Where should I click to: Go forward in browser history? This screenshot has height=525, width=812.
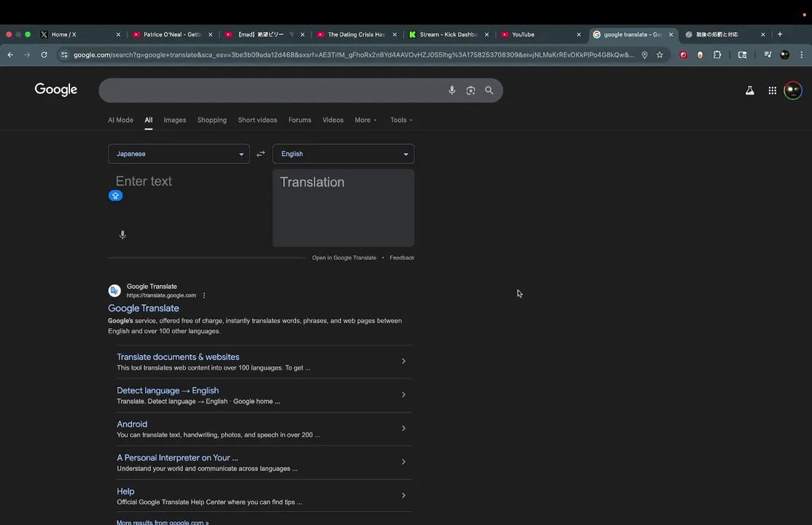pos(27,55)
